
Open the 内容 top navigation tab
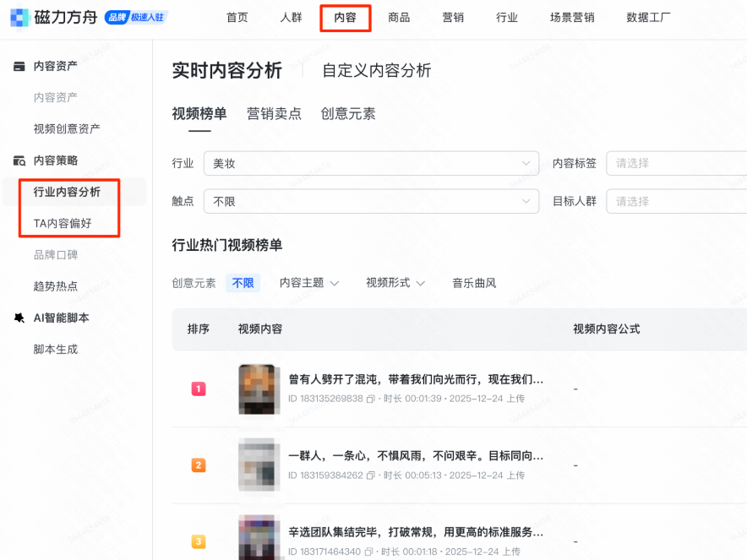[346, 18]
